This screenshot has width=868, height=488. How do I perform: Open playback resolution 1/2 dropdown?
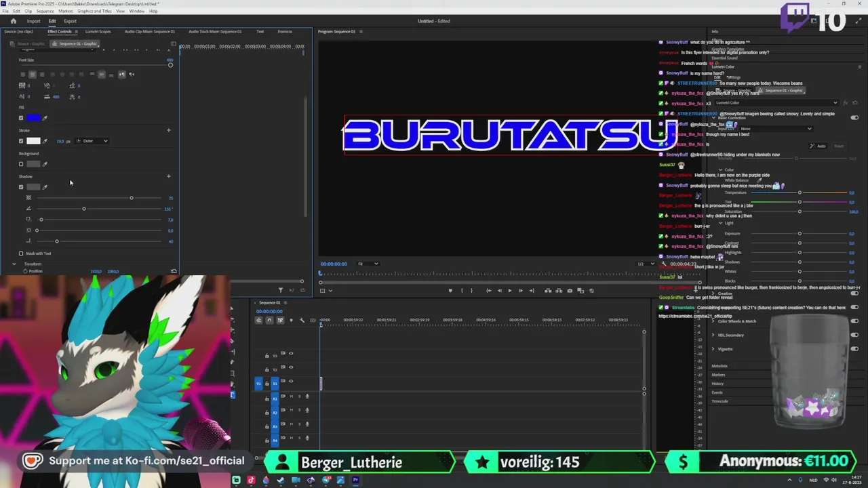644,264
